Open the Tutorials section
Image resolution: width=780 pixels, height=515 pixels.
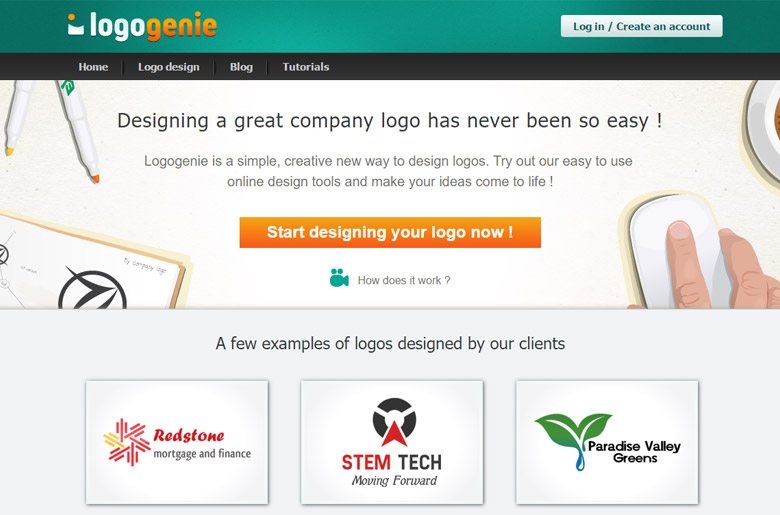point(306,67)
